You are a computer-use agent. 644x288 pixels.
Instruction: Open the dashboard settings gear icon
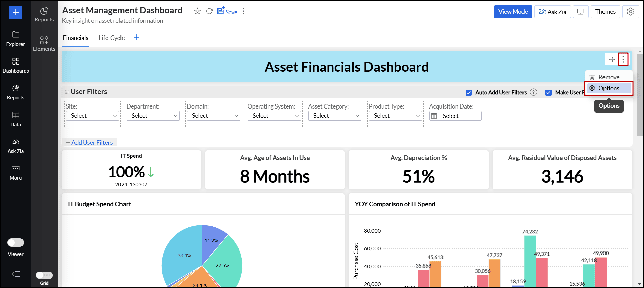pyautogui.click(x=631, y=12)
